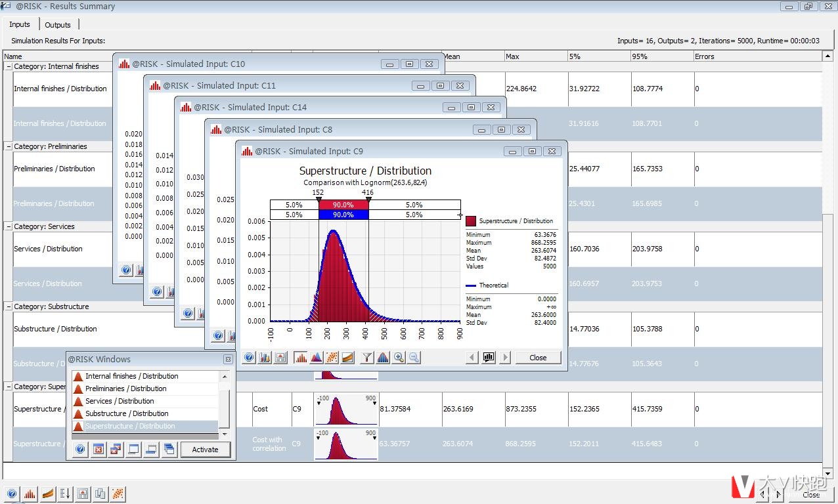Collapse the Category: Services group
The height and width of the screenshot is (504, 838).
click(9, 226)
